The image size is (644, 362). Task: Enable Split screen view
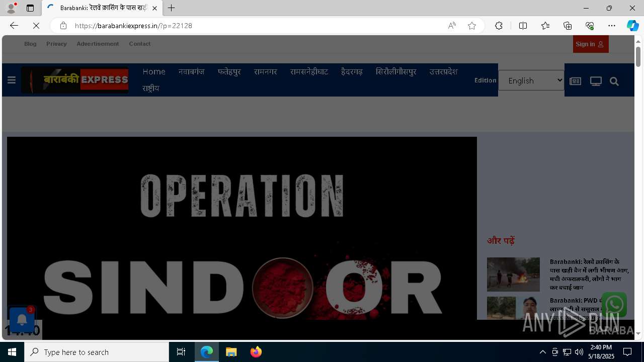pos(523,26)
